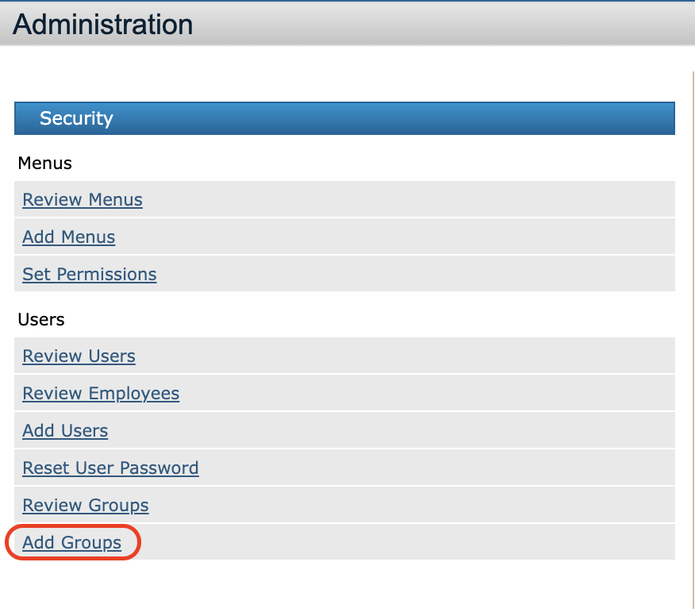Click the Menus subsection heading
The height and width of the screenshot is (616, 695).
45,163
